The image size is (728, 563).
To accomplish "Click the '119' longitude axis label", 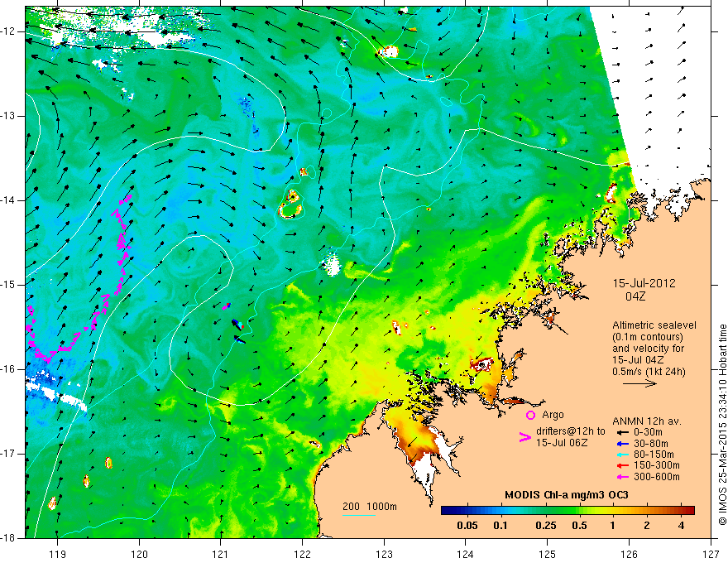I will tap(58, 554).
